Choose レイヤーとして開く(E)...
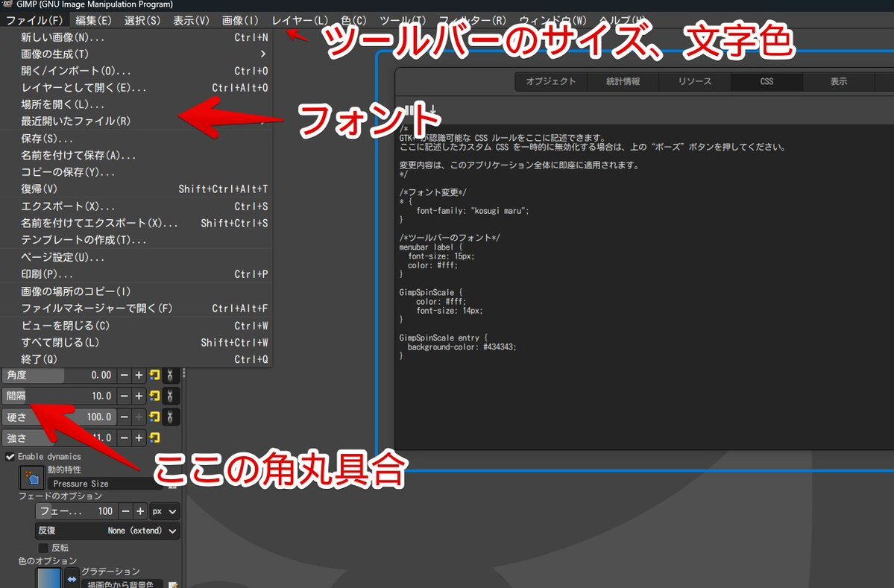 click(137, 88)
